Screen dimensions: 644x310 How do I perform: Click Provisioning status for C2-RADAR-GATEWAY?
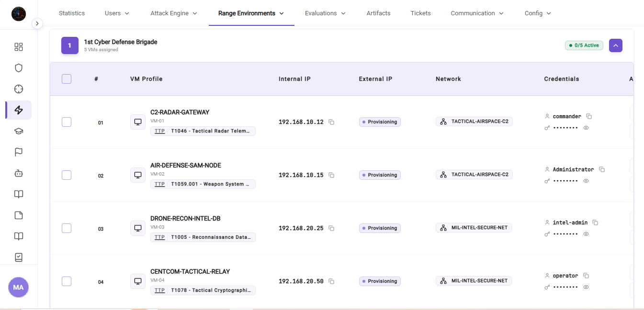(x=380, y=122)
